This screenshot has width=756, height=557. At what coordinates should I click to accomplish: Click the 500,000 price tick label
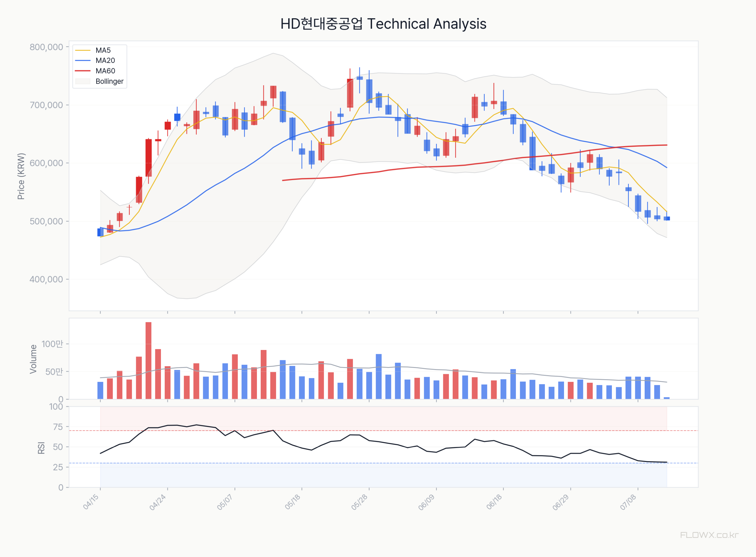click(47, 222)
